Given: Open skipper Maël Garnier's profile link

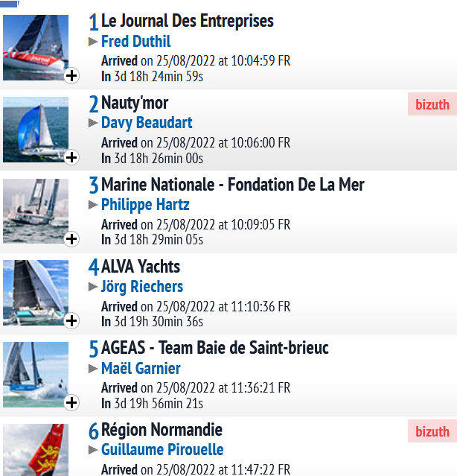Looking at the screenshot, I should click(x=141, y=369).
